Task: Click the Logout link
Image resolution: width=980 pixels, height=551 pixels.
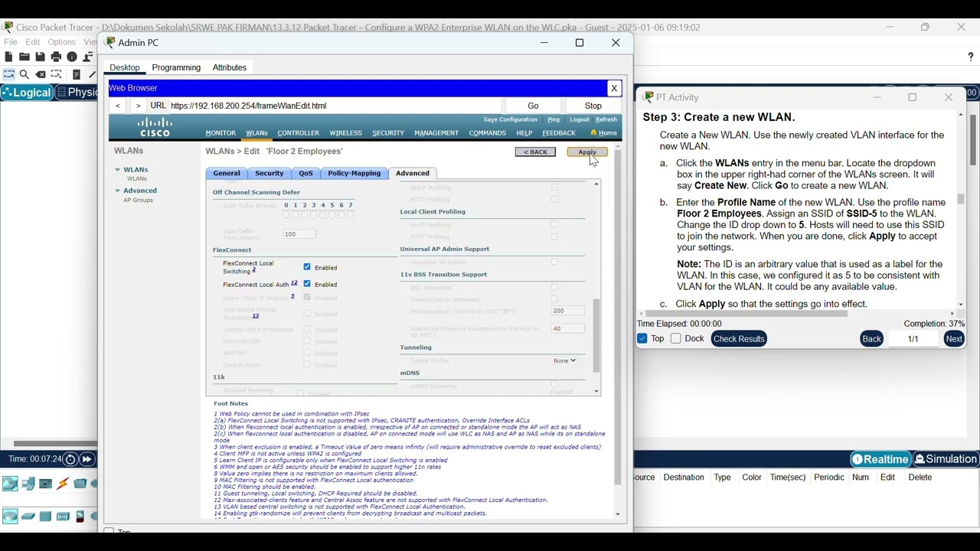Action: click(580, 119)
